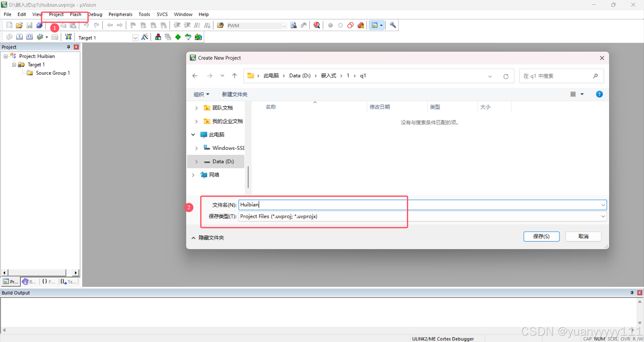Open Find in Files

220,25
